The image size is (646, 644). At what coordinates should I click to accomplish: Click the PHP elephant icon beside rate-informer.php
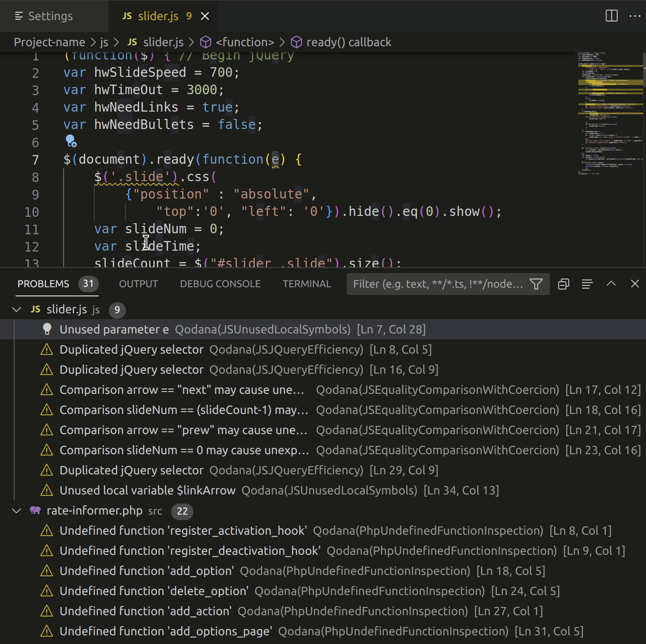(x=36, y=510)
